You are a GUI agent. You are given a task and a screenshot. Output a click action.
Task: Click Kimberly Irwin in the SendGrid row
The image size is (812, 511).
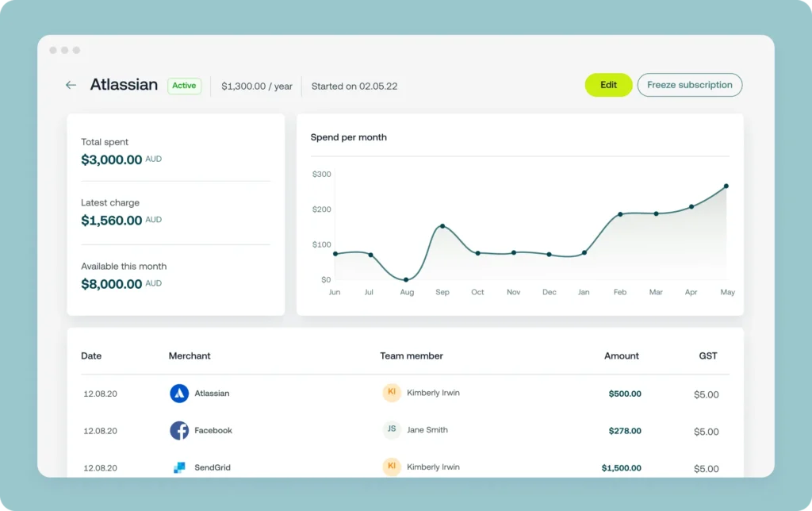click(433, 467)
